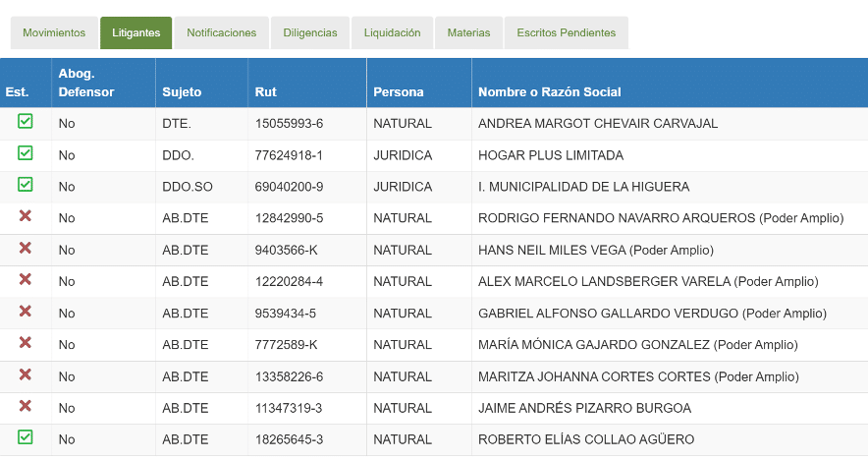The height and width of the screenshot is (460, 868).
Task: Open the Escritos Pendientes tab
Action: tap(566, 32)
